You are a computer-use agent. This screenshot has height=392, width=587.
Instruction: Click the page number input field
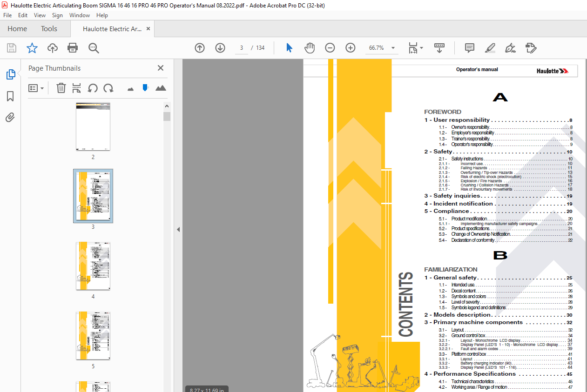click(242, 48)
